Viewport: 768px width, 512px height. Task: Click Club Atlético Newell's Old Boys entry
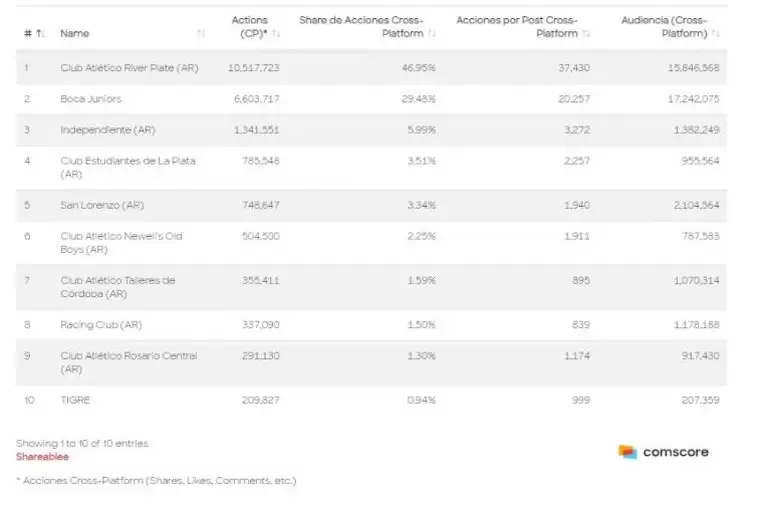[121, 243]
